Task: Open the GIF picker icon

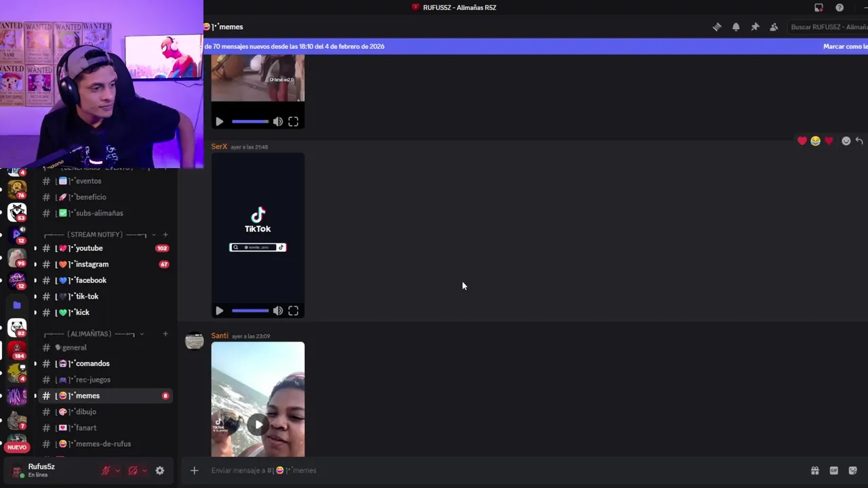Action: click(833, 470)
